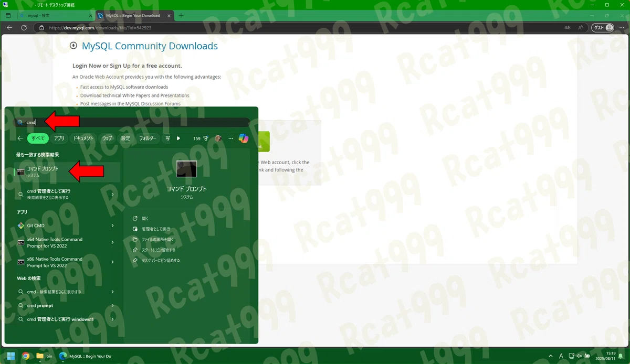Select the cmd web search result

tap(60, 292)
